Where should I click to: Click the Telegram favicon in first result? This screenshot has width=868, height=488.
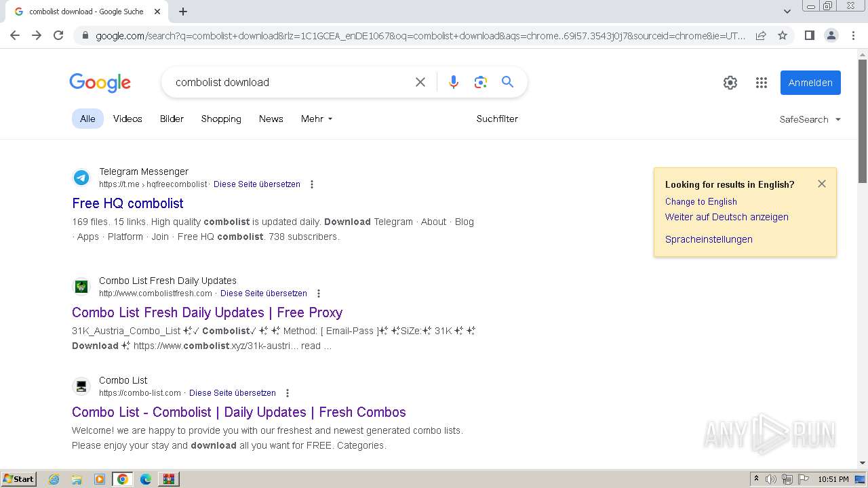coord(81,178)
